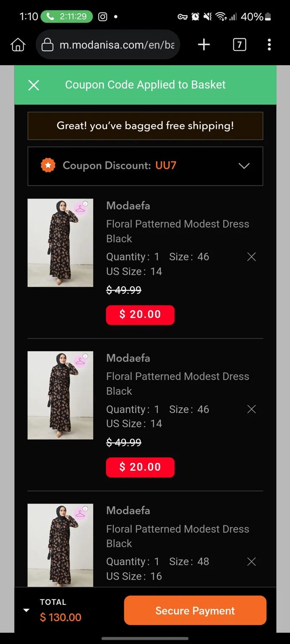Open a new browser tab

204,45
